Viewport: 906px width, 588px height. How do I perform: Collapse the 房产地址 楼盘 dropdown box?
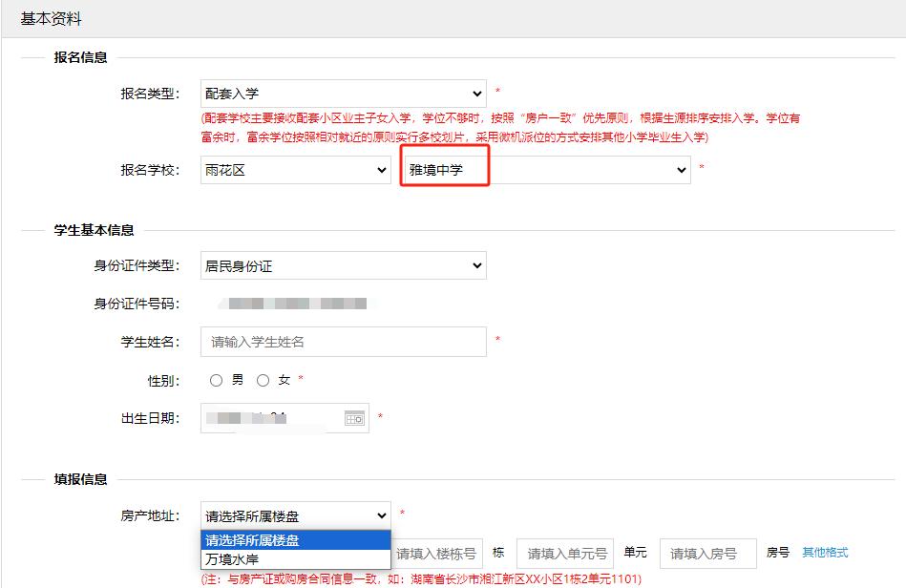pos(295,515)
